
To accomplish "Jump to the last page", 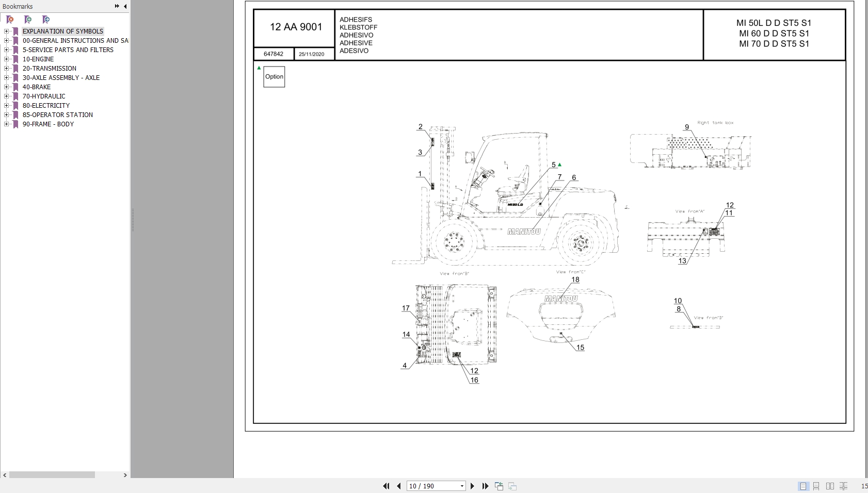I will 485,486.
